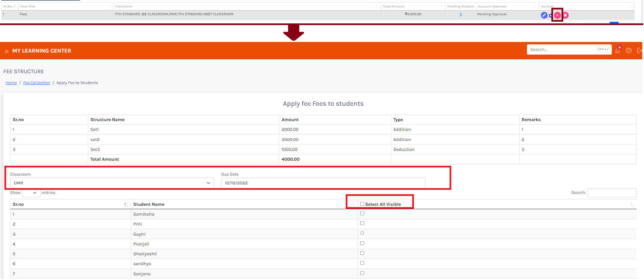Click the help question mark icon

point(629,51)
